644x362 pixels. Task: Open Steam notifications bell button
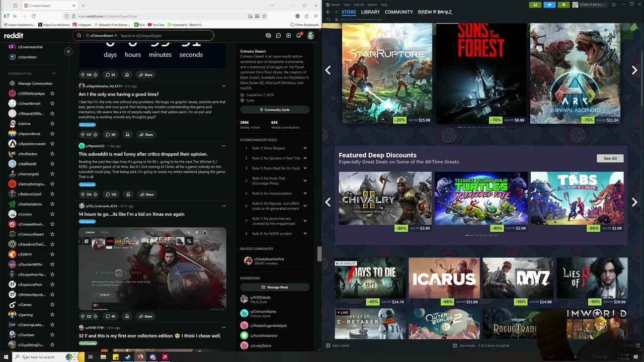(563, 5)
